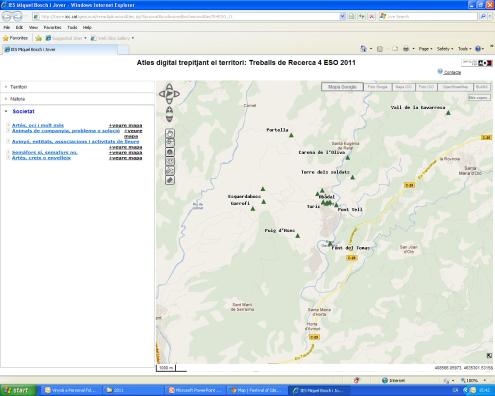Click the Portella triangle marker on map
The image size is (495, 396).
291,135
